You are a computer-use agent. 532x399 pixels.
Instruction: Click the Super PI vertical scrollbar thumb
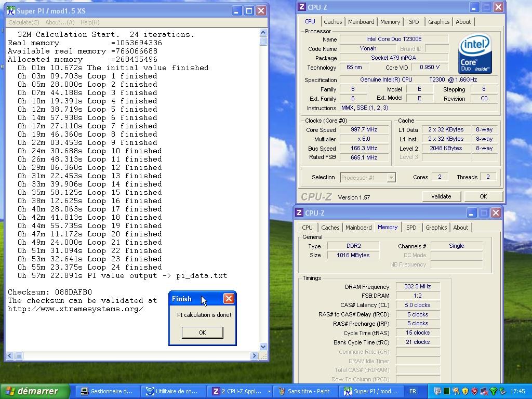point(263,41)
